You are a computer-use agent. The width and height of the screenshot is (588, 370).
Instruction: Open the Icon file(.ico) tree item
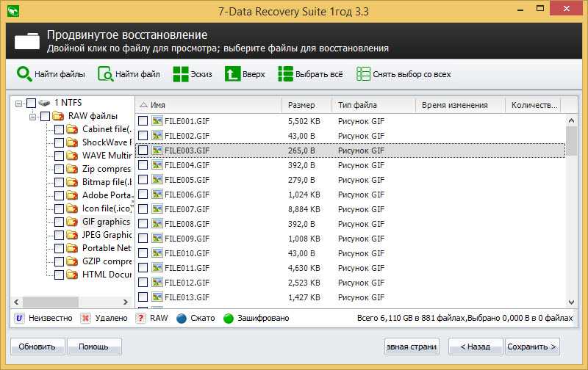(107, 208)
